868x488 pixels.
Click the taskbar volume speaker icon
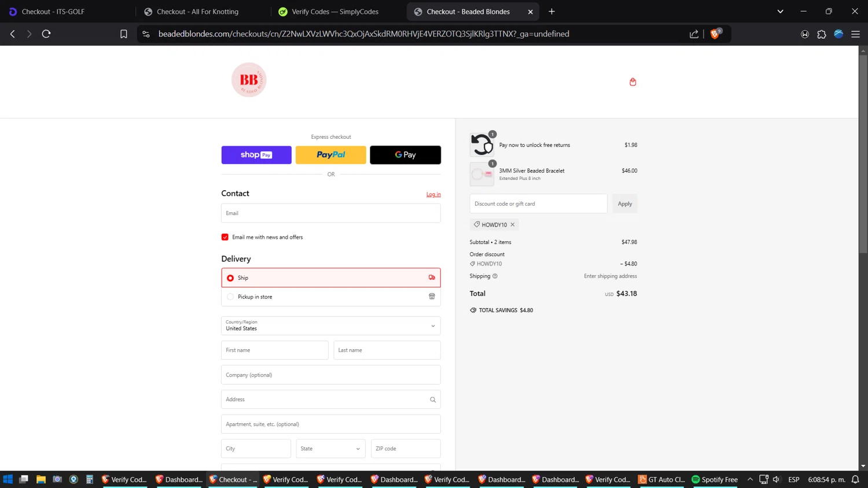point(777,479)
